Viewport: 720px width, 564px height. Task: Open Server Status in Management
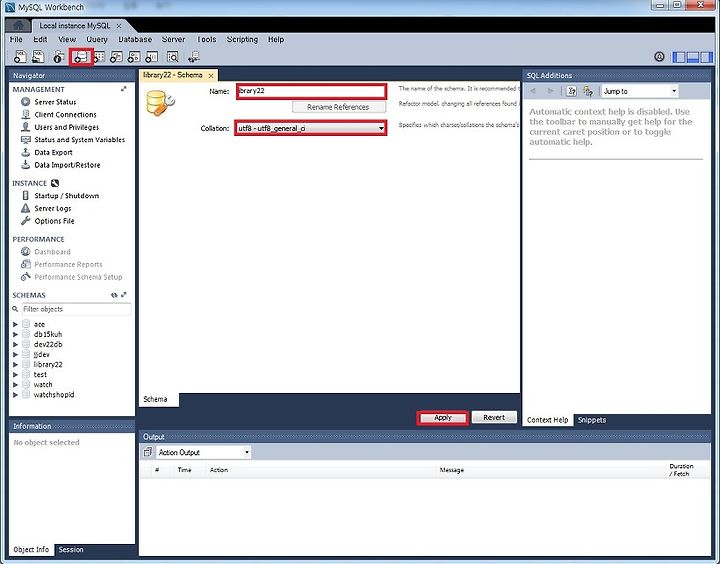pyautogui.click(x=55, y=102)
